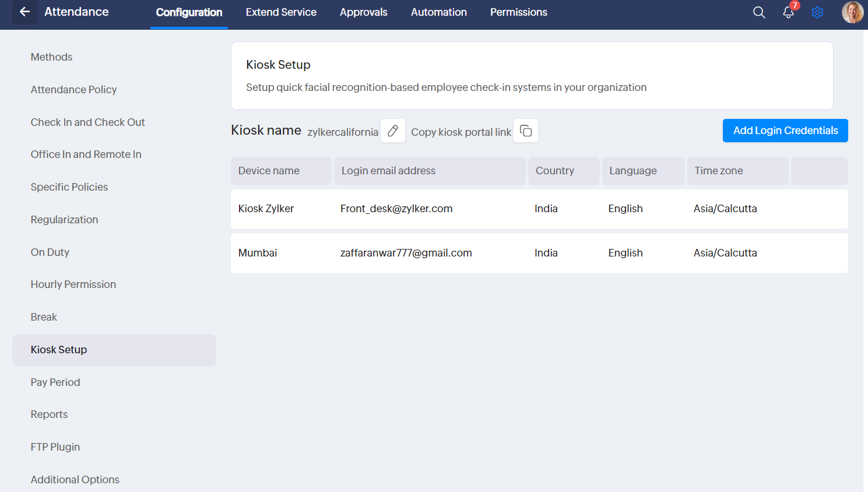Open Pay Period section
This screenshot has height=492, width=868.
tap(55, 382)
